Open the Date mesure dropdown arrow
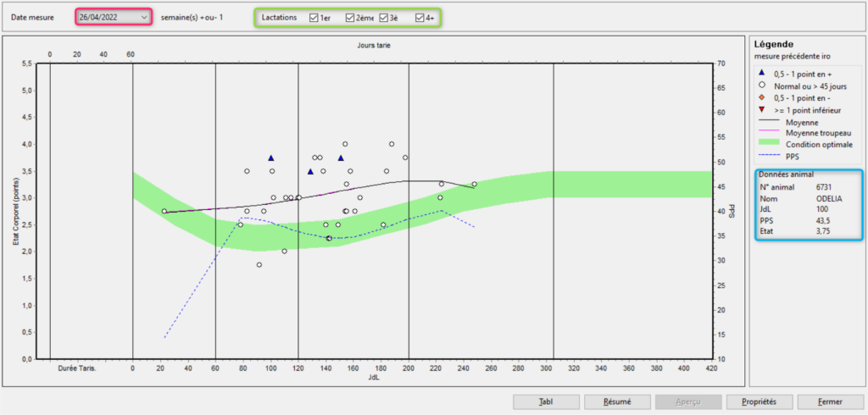The width and height of the screenshot is (868, 415). 143,17
